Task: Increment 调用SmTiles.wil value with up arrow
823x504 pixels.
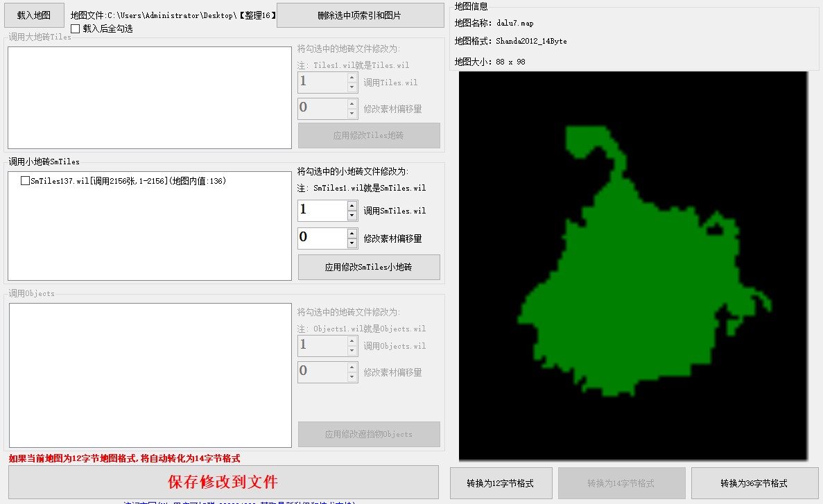Action: tap(352, 206)
